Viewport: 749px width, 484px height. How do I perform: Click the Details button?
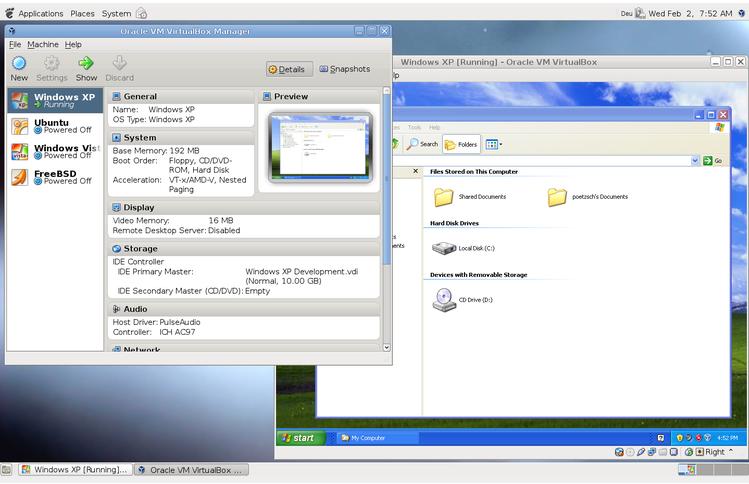pyautogui.click(x=289, y=69)
